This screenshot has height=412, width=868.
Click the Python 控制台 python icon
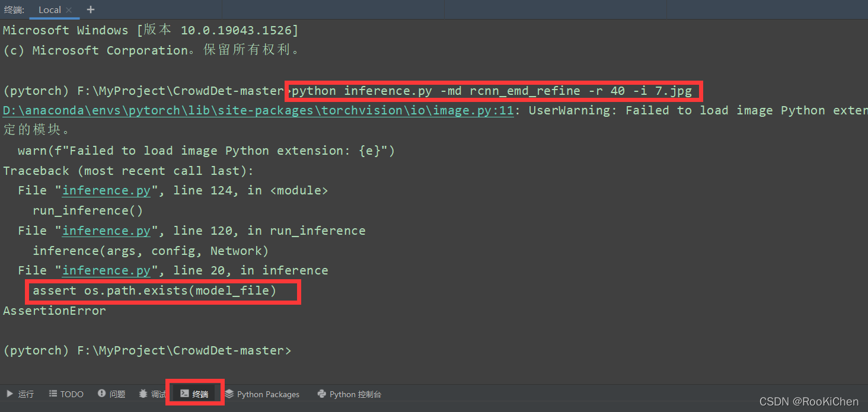coord(322,394)
